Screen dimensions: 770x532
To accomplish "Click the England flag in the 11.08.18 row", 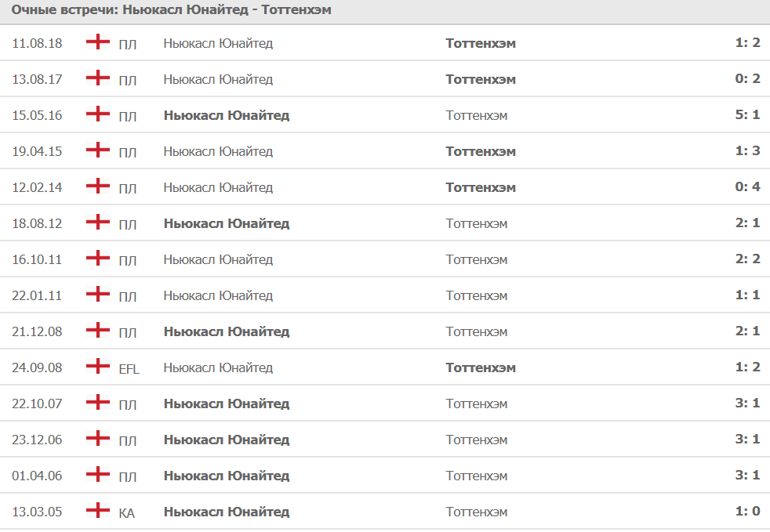I will (97, 42).
